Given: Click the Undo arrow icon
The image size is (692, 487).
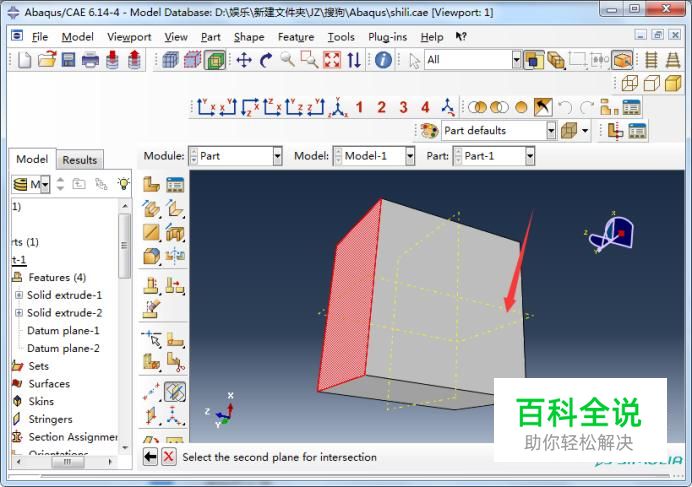Looking at the screenshot, I should [x=565, y=107].
